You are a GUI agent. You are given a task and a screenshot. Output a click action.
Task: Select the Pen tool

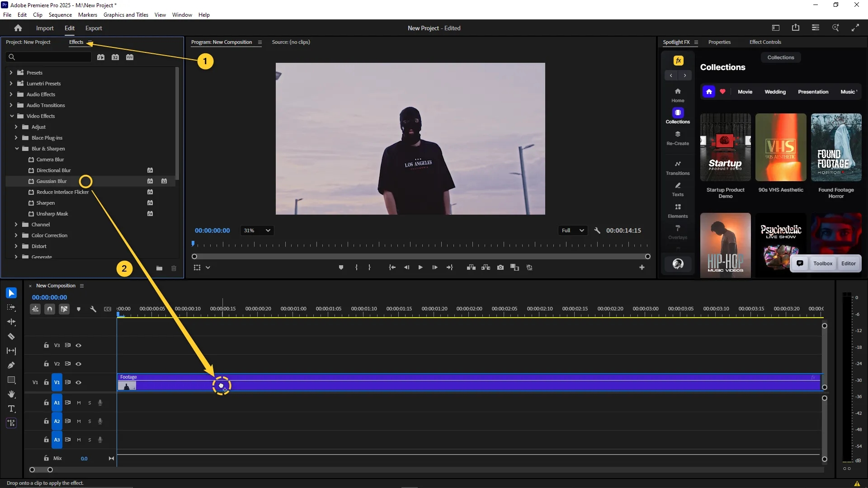click(11, 366)
